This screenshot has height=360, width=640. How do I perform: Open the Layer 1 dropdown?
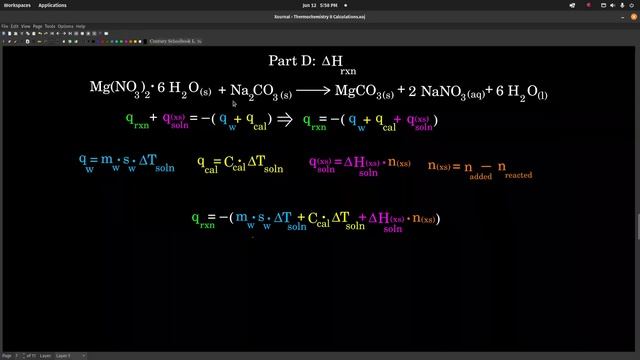[x=70, y=356]
